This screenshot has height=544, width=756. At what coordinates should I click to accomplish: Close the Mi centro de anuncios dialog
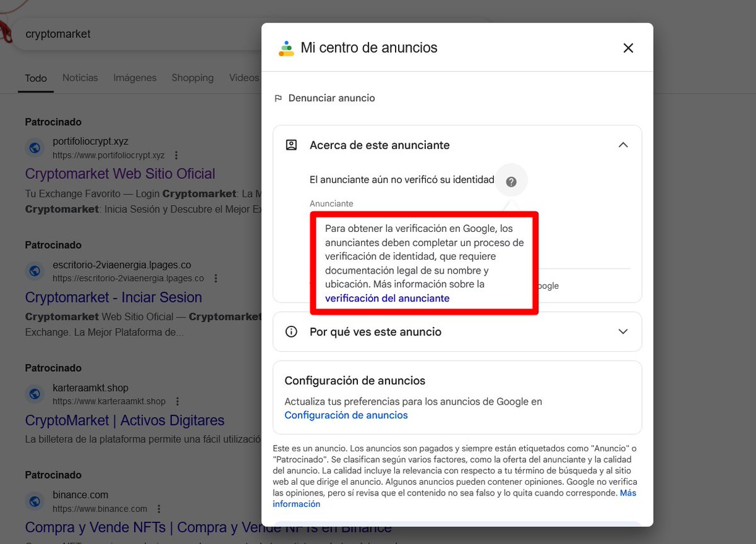(x=627, y=48)
